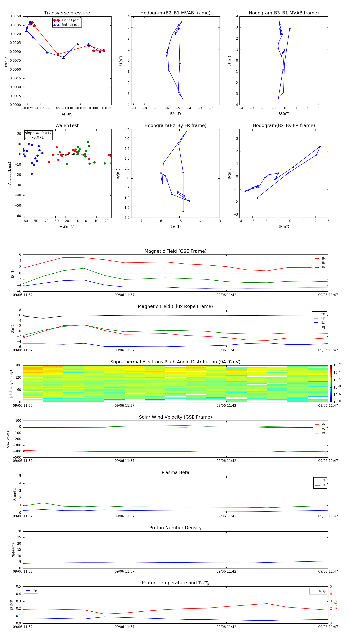Click the black |B| curve in Flux Rope plot
Image resolution: width=351 pixels, height=644 pixels.
pyautogui.click(x=175, y=316)
